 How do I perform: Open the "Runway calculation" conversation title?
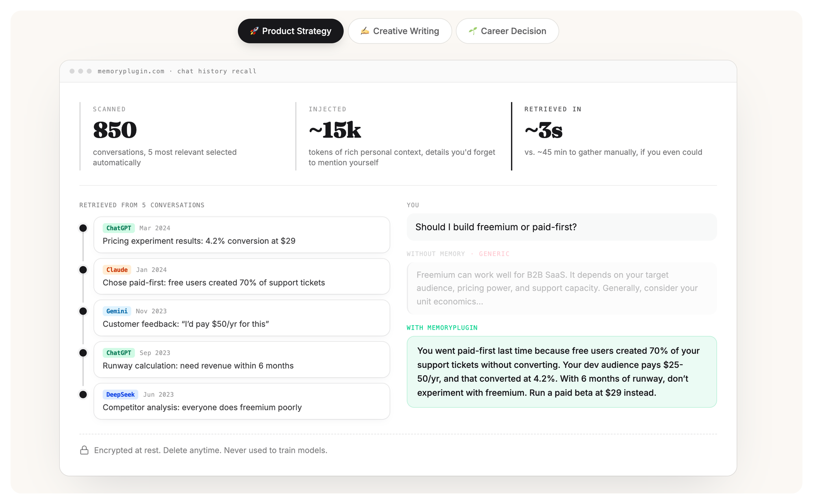click(198, 366)
